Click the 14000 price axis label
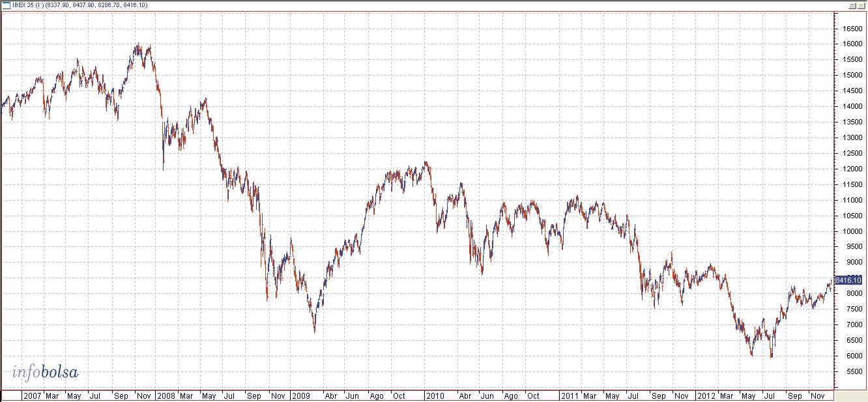 coord(852,107)
